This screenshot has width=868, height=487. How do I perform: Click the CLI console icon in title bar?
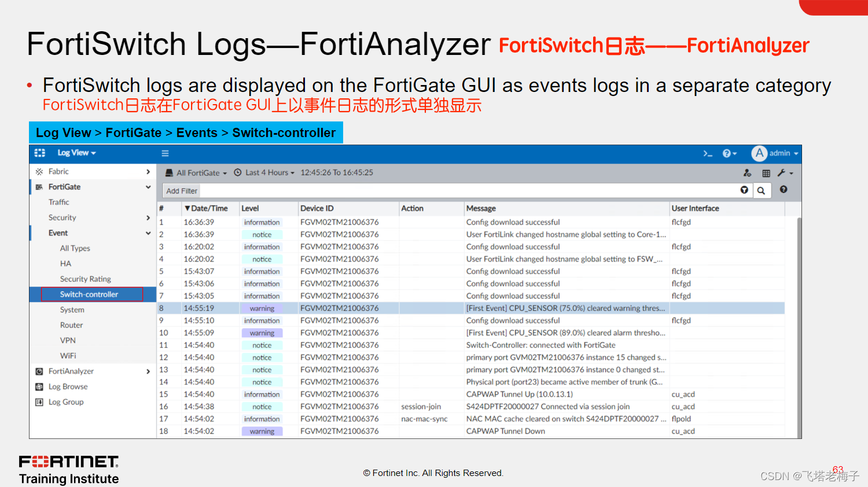(x=708, y=153)
